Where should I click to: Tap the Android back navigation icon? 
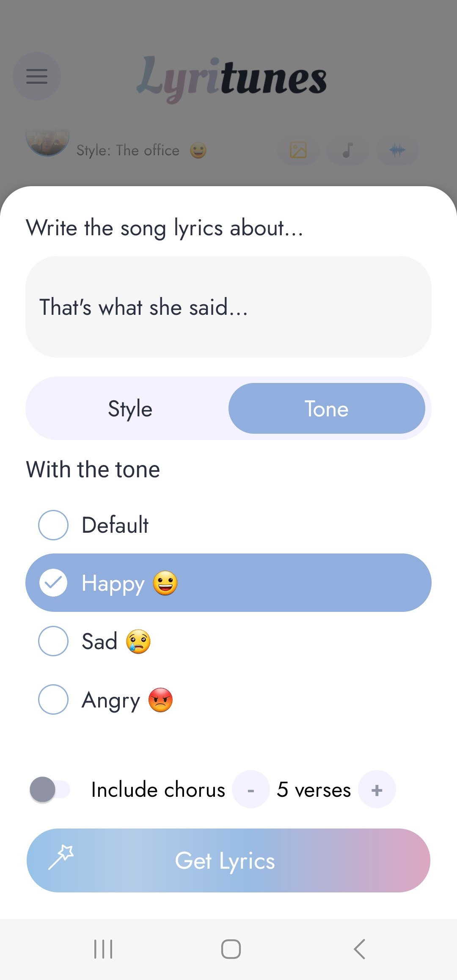[359, 949]
